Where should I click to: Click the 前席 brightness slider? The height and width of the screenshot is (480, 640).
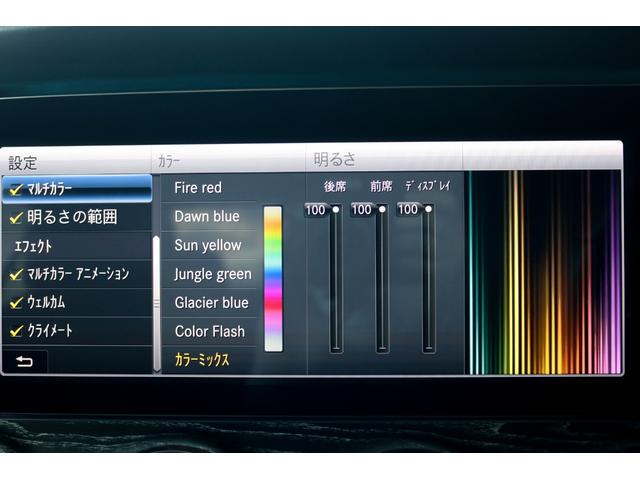[382, 278]
